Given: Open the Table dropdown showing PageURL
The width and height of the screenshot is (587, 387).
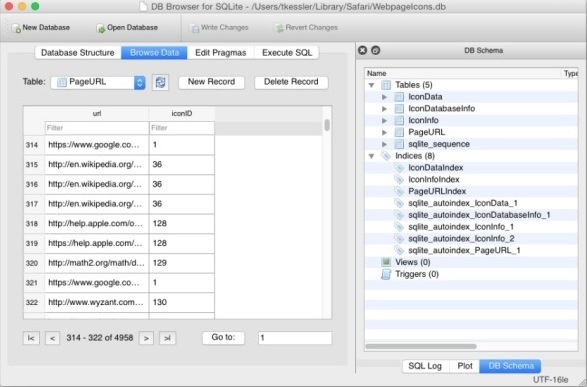Looking at the screenshot, I should [x=98, y=82].
